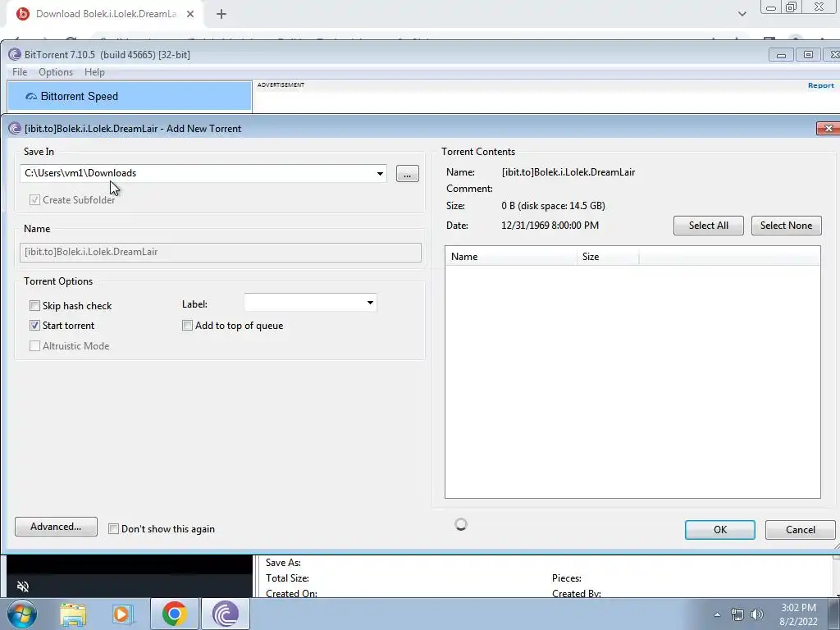The height and width of the screenshot is (630, 840).
Task: Click the torrent Name text field
Action: pyautogui.click(x=221, y=253)
